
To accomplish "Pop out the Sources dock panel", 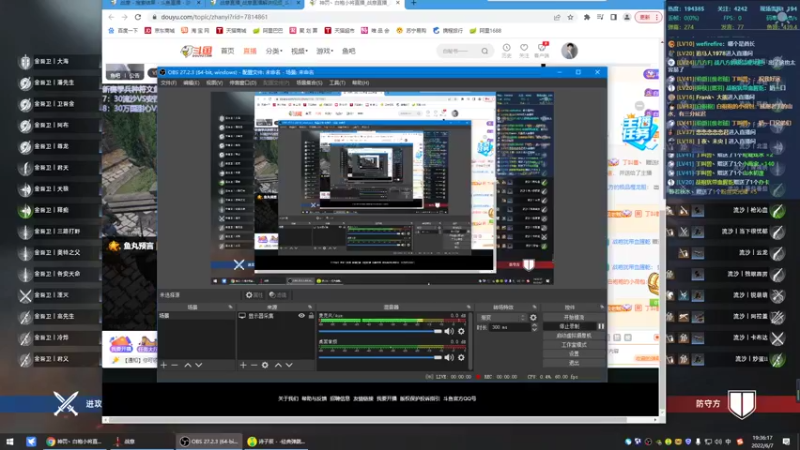I will (x=310, y=307).
